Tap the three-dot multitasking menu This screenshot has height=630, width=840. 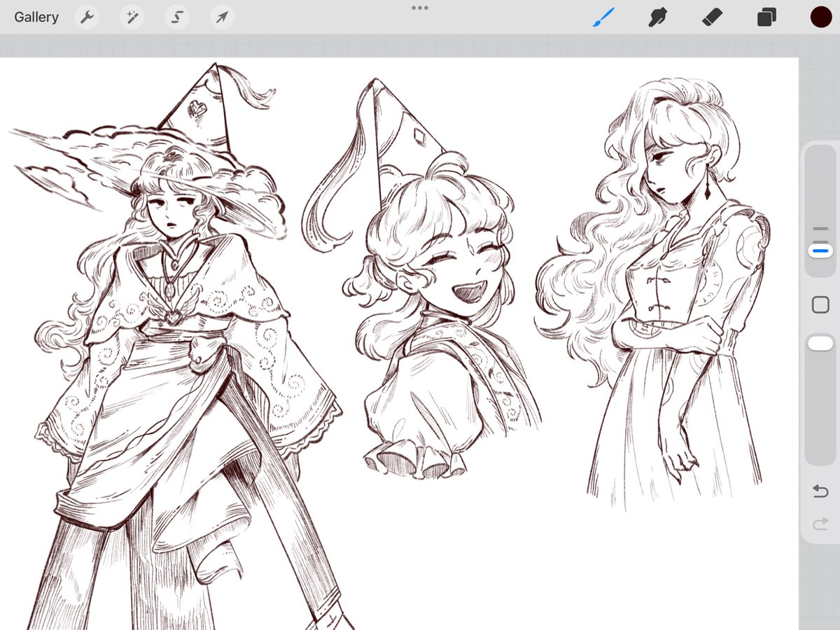[420, 8]
